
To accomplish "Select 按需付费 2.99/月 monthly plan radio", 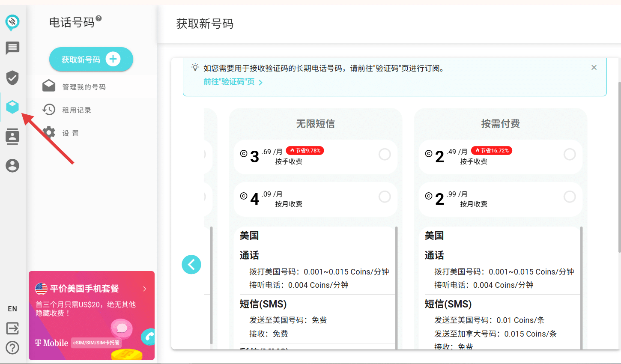I will point(570,197).
